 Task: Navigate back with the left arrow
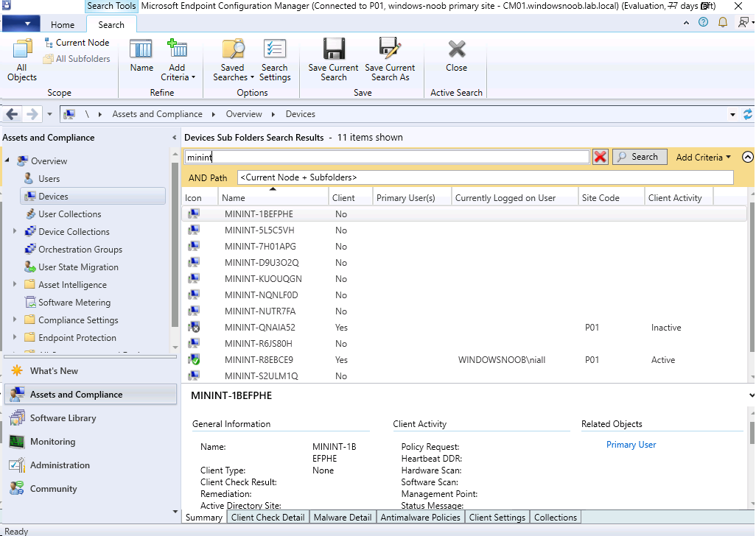[x=12, y=114]
